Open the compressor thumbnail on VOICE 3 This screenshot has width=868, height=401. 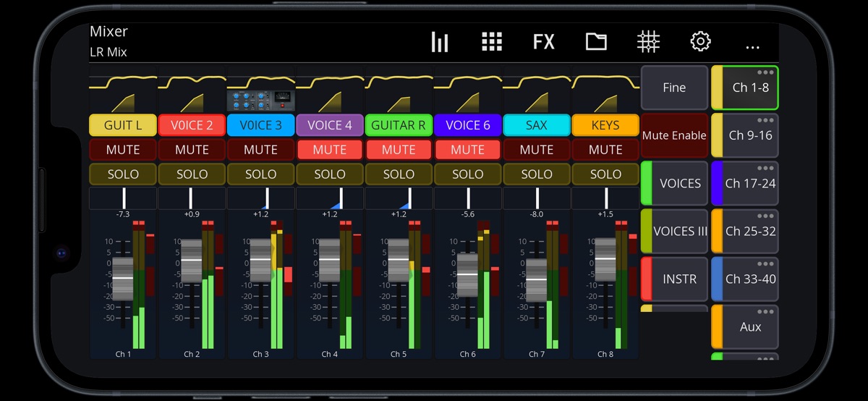(x=260, y=100)
